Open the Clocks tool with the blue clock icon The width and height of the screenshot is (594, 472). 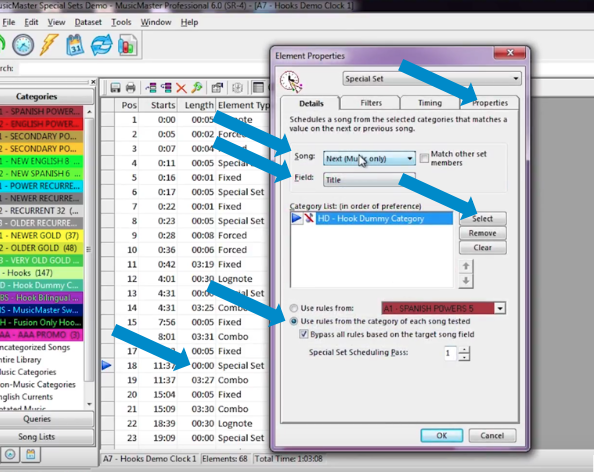pos(23,45)
